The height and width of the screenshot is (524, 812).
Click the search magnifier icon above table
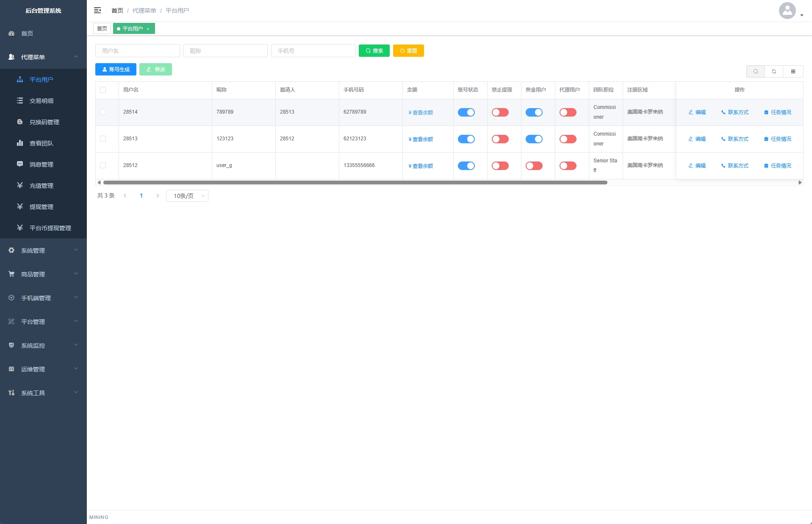(x=755, y=72)
